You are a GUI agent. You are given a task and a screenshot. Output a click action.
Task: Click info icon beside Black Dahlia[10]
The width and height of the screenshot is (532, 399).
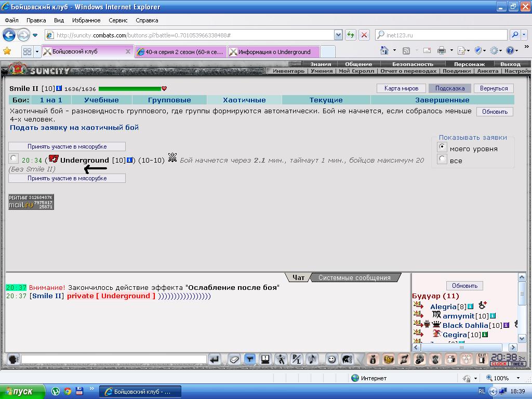coord(506,325)
